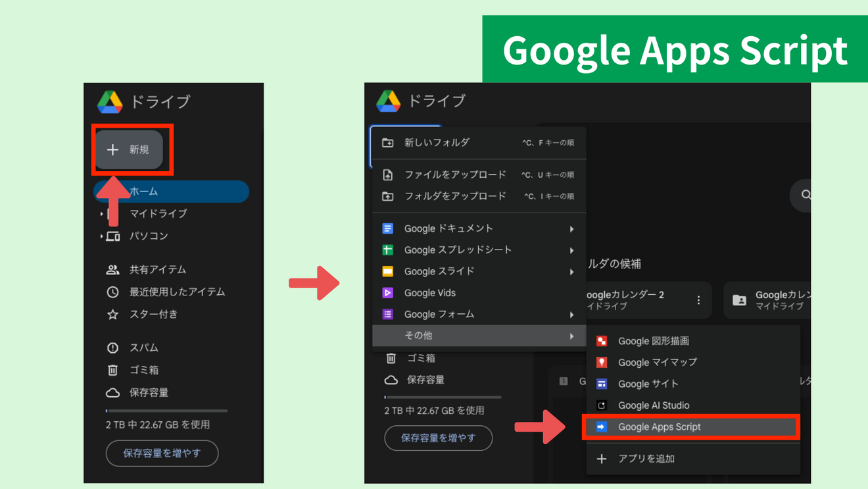This screenshot has height=489, width=868.
Task: Open 共有アイテム in left sidebar
Action: [158, 270]
